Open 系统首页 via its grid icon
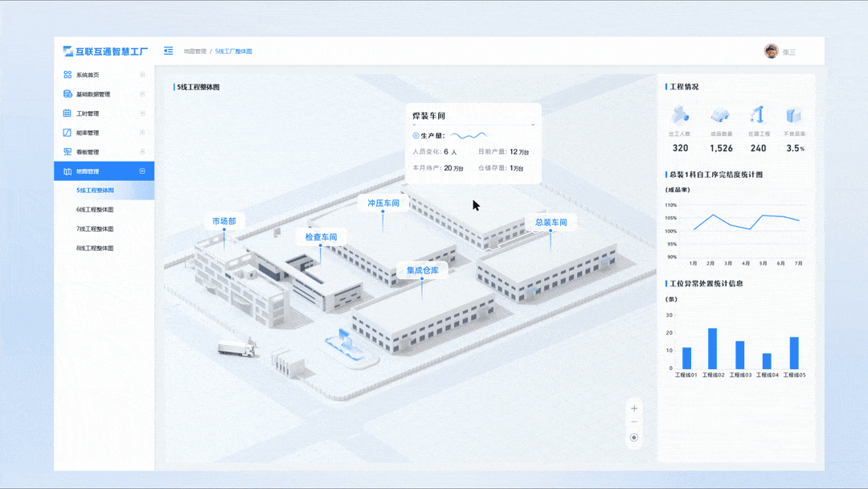Viewport: 868px width, 489px height. [x=68, y=74]
